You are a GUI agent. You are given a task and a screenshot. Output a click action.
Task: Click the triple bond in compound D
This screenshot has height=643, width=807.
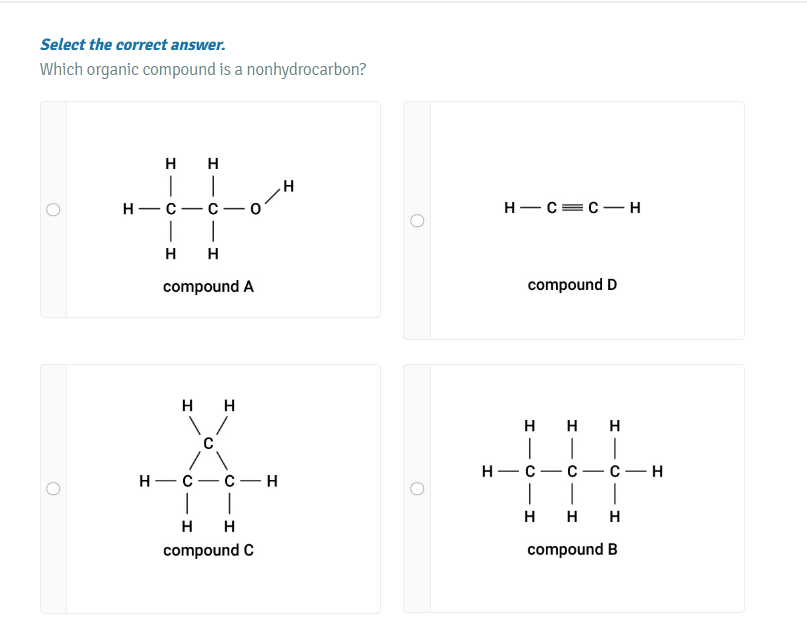(572, 207)
